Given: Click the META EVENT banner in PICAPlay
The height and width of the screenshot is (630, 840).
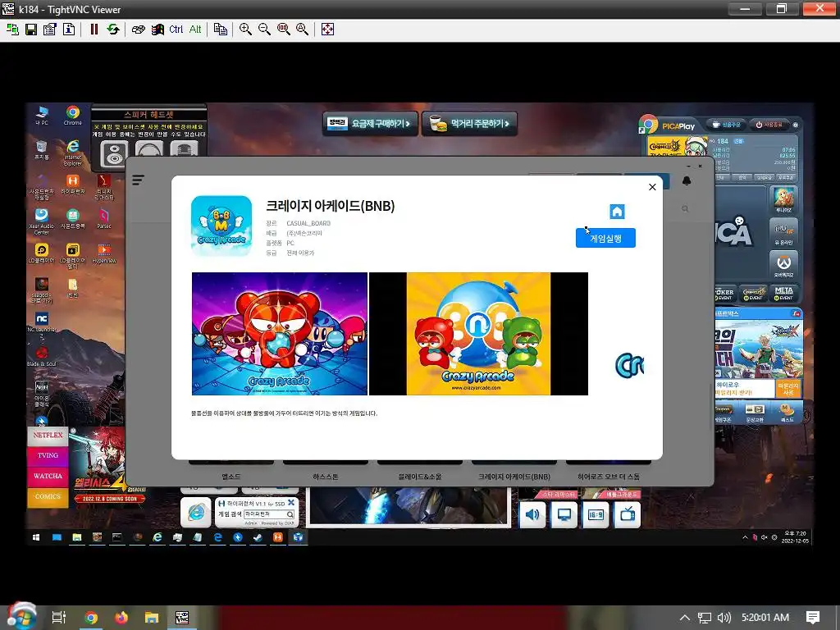Looking at the screenshot, I should [783, 293].
